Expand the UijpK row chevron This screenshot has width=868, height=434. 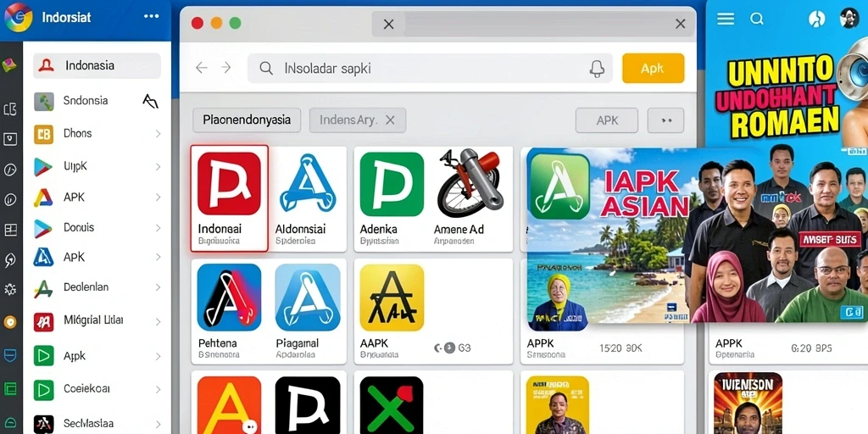pos(158,167)
